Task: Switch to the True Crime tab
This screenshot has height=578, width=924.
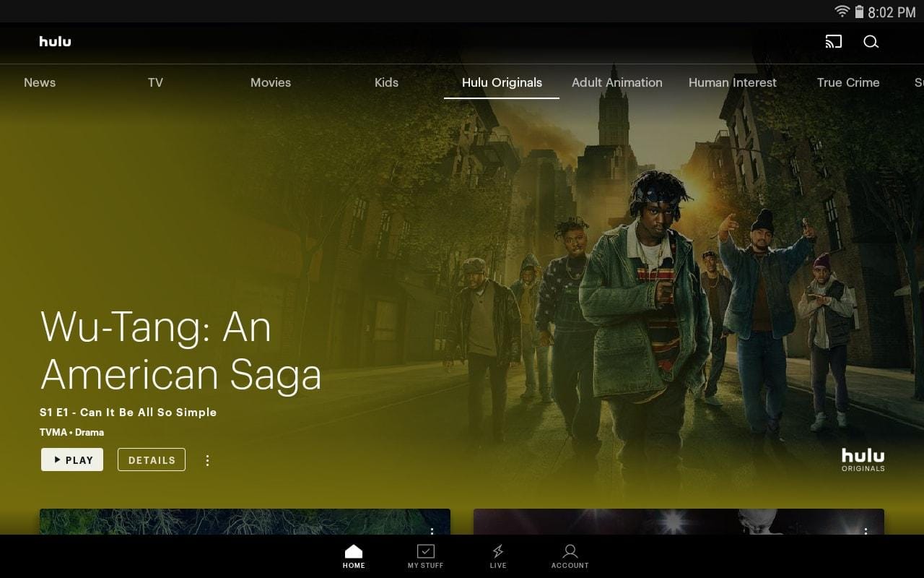Action: [x=848, y=82]
